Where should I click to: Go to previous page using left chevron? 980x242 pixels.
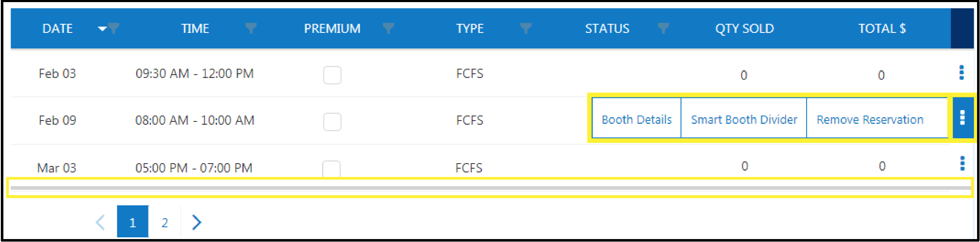point(100,222)
